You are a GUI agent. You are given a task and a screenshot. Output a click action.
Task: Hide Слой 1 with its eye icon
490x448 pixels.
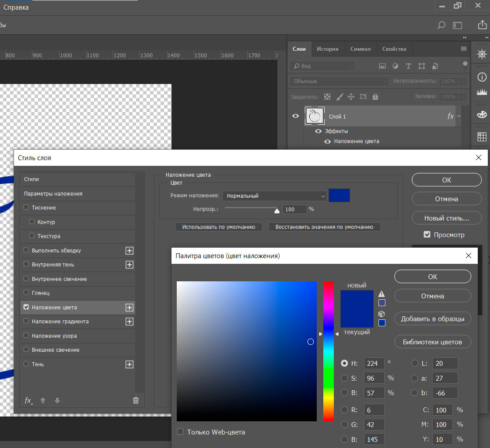pos(296,116)
